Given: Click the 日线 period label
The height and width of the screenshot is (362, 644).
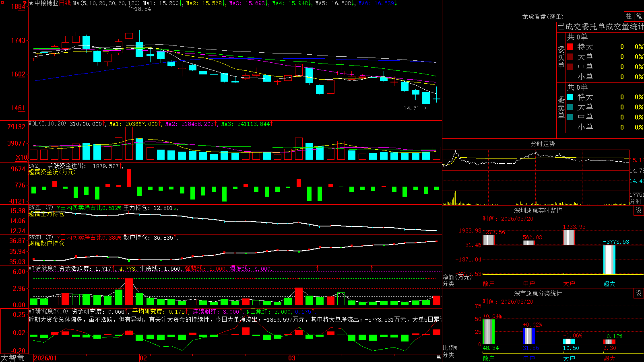Looking at the screenshot, I should click(65, 3).
